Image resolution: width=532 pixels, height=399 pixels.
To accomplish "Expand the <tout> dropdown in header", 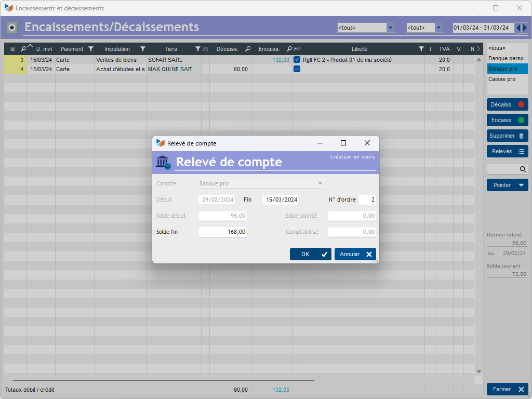I will click(x=438, y=28).
